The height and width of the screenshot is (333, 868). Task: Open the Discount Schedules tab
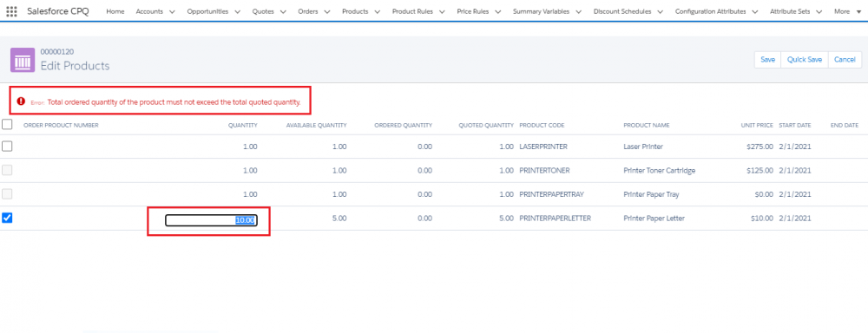[x=622, y=11]
